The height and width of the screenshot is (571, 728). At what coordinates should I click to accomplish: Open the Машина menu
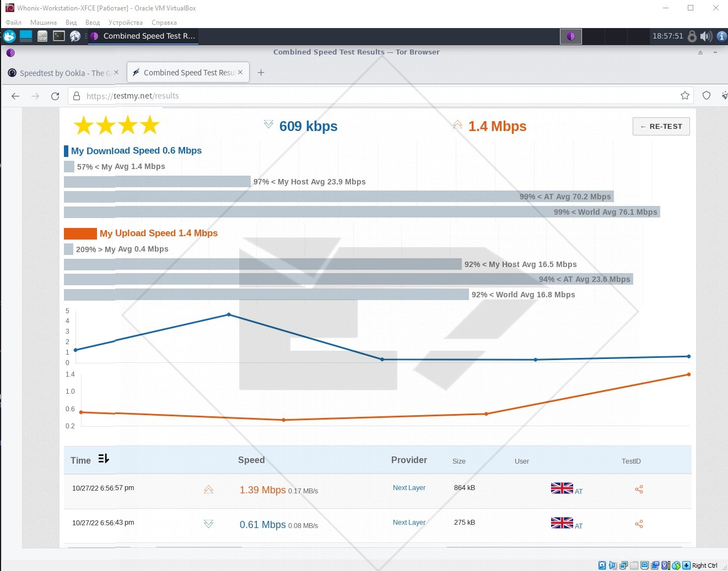[x=44, y=23]
